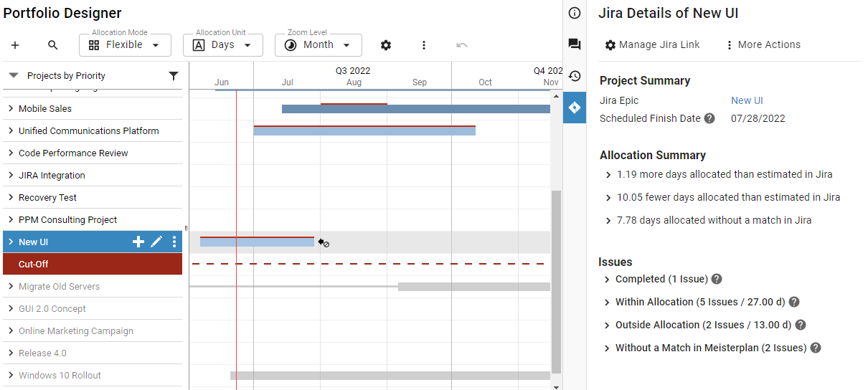
Task: Expand the Mobile Sales project row
Action: click(x=11, y=109)
